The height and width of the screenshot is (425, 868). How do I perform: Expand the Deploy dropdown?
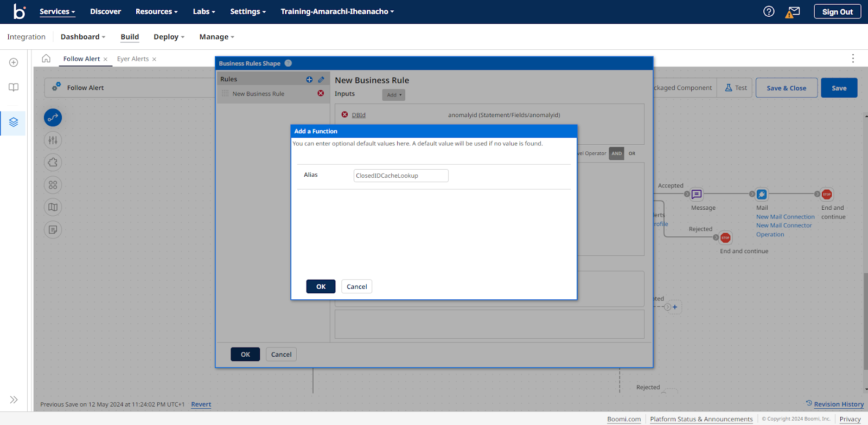point(169,37)
